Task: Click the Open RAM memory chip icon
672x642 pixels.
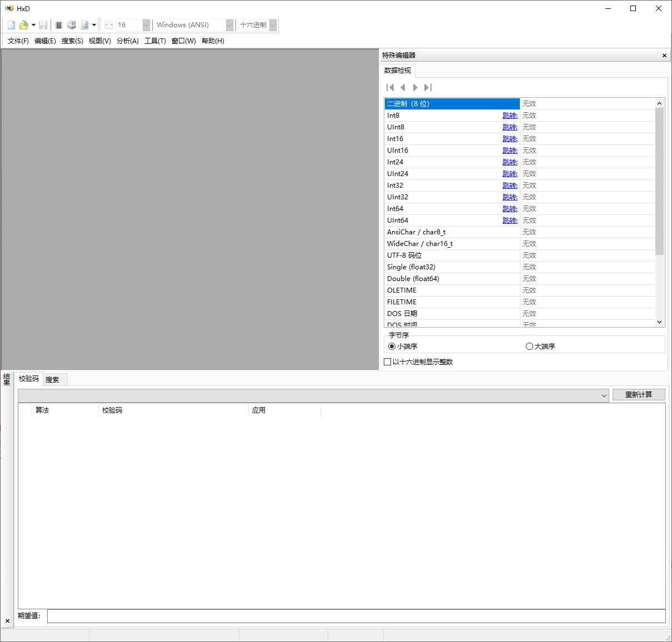Action: [59, 25]
